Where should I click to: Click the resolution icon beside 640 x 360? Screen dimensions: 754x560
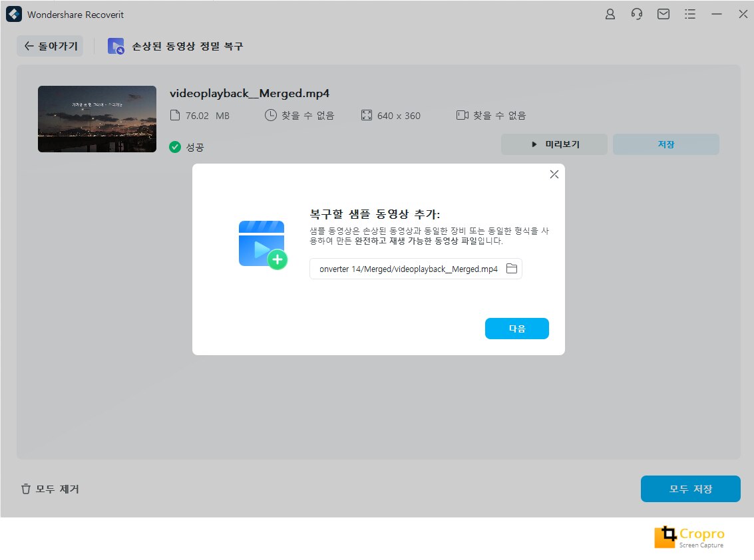[367, 115]
